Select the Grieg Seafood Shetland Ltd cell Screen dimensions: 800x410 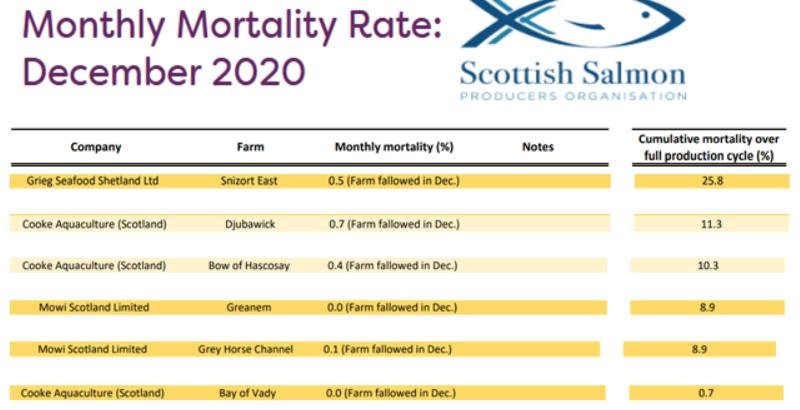tap(92, 181)
